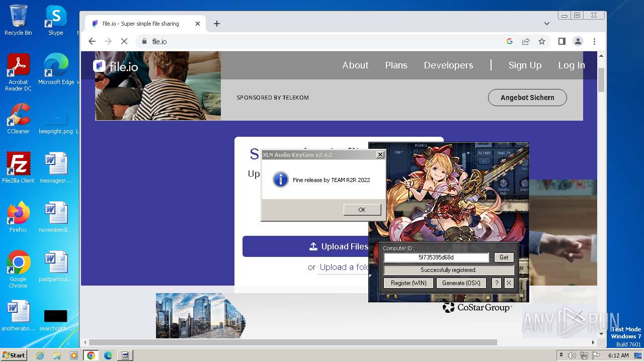The image size is (644, 362).
Task: Stop loading the page in Chrome
Action: tap(124, 41)
